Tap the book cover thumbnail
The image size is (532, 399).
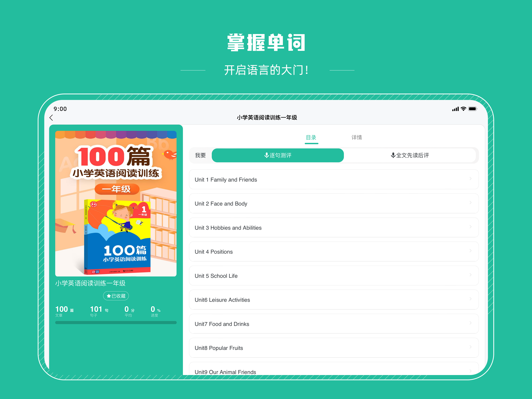click(116, 204)
